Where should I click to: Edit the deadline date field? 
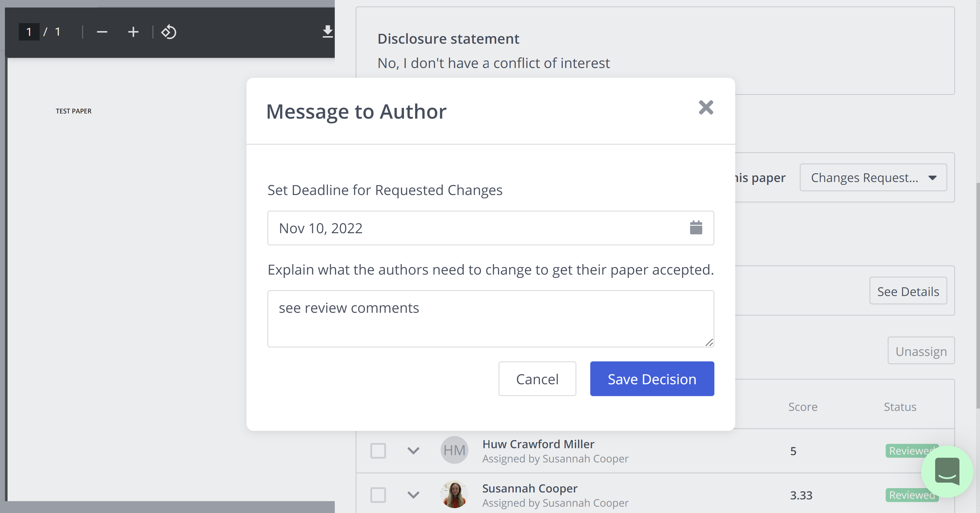click(x=490, y=228)
